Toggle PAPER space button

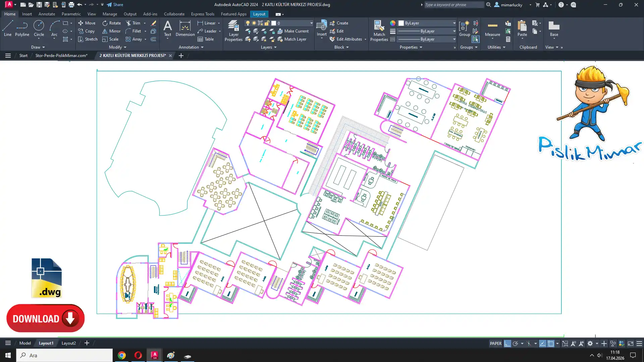click(x=495, y=344)
